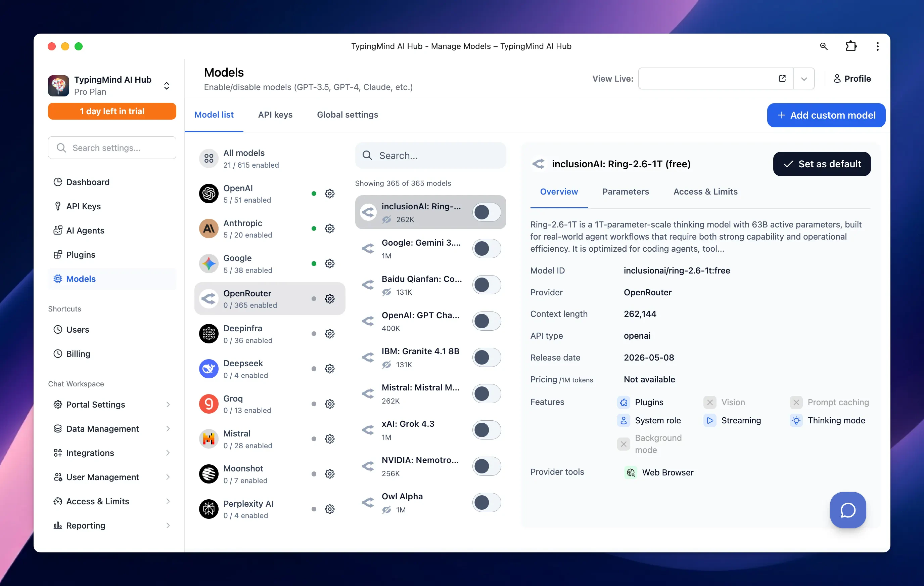The width and height of the screenshot is (924, 586).
Task: Click the Deepseek whale logo icon
Action: (x=209, y=369)
